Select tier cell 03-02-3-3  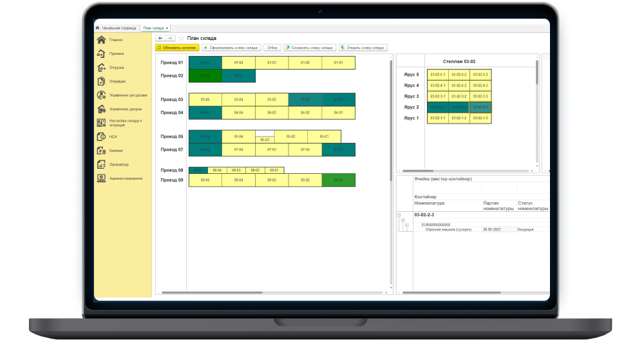coord(480,97)
